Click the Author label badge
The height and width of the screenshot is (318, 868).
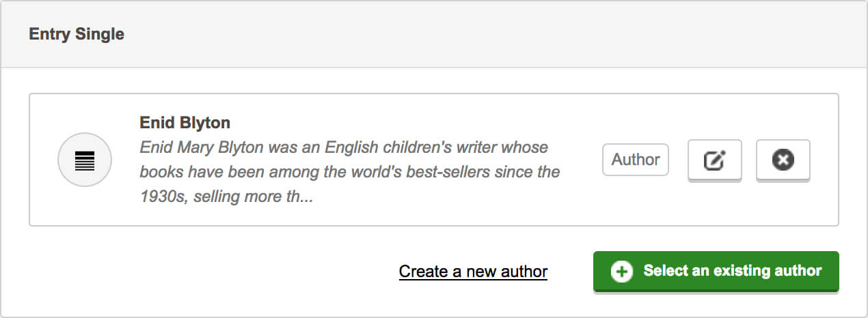[x=636, y=160]
